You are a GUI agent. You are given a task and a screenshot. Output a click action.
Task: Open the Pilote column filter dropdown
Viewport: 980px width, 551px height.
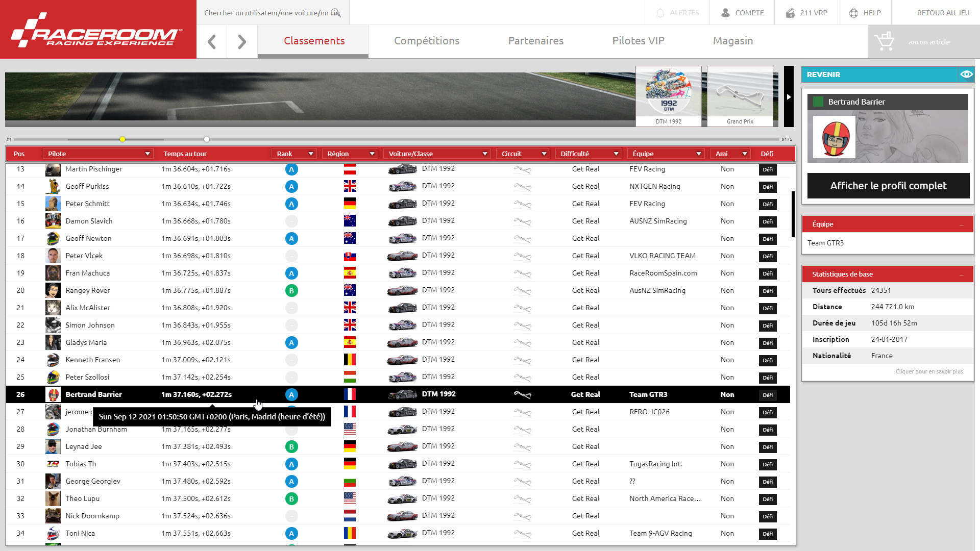[x=147, y=154]
